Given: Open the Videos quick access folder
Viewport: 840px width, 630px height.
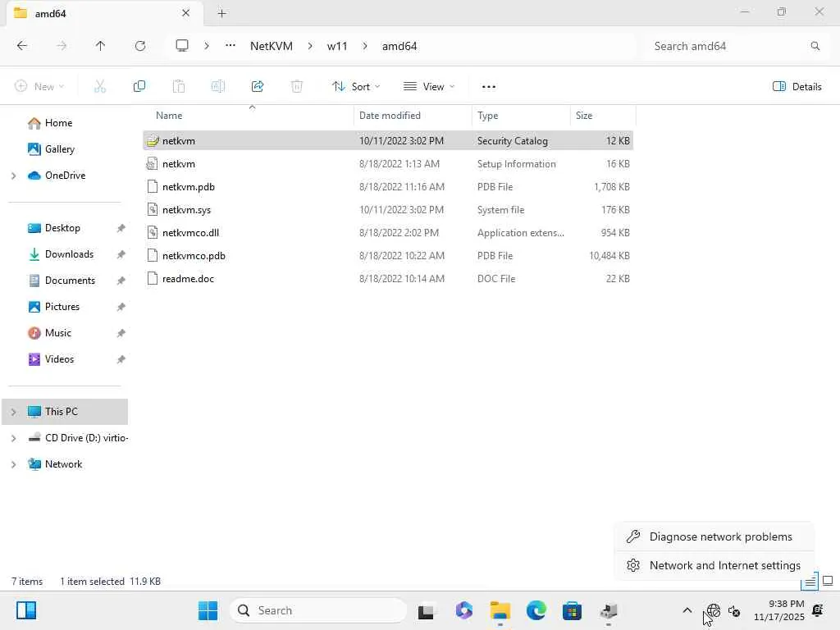Looking at the screenshot, I should pyautogui.click(x=59, y=359).
